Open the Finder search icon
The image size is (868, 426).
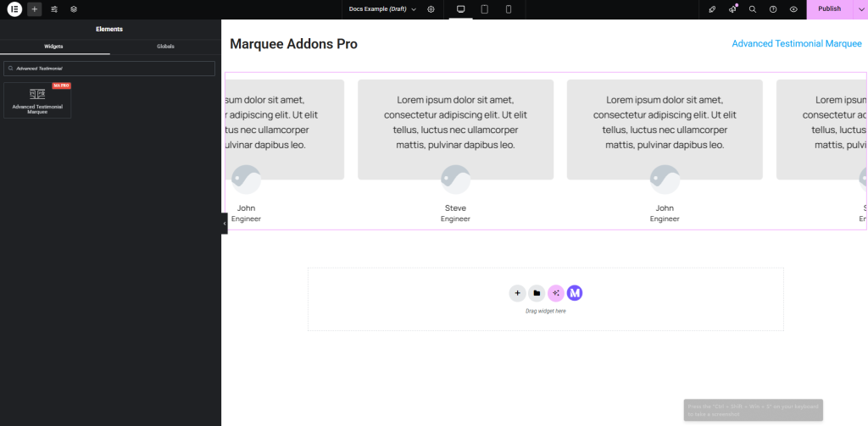752,9
